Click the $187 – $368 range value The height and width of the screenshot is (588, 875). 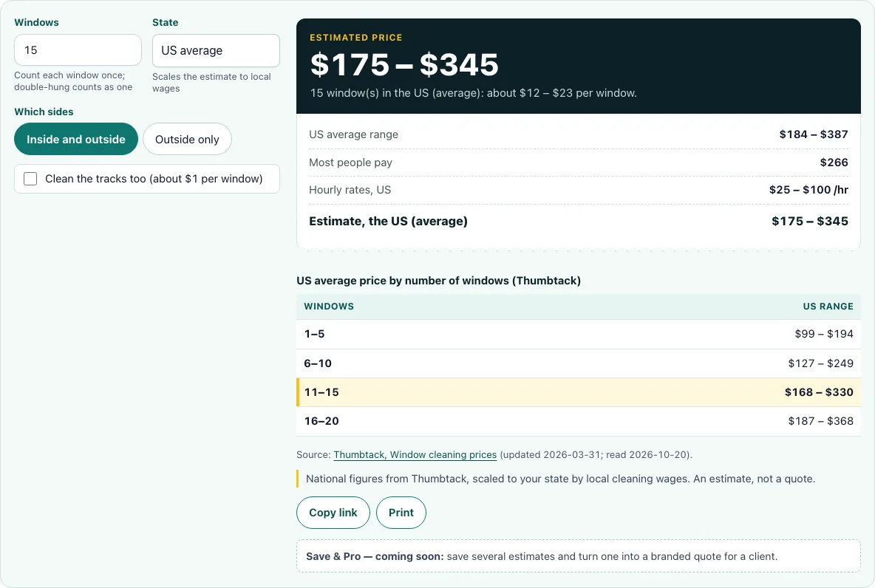point(820,421)
